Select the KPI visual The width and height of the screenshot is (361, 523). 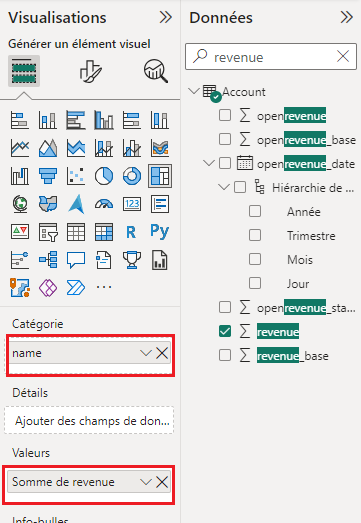click(x=20, y=232)
